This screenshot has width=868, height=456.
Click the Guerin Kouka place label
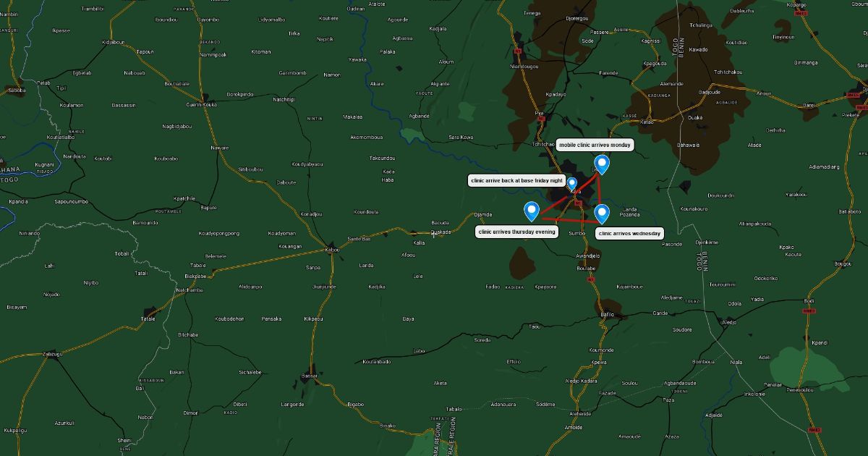pyautogui.click(x=202, y=104)
